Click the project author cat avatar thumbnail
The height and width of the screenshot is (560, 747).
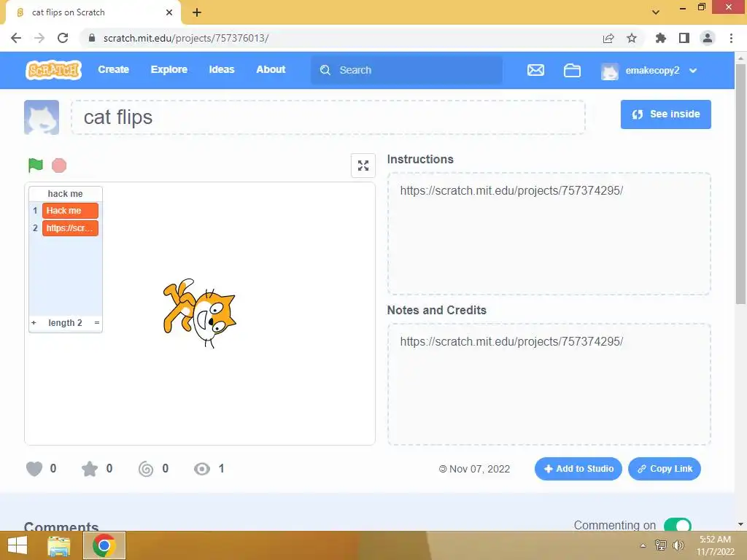42,117
